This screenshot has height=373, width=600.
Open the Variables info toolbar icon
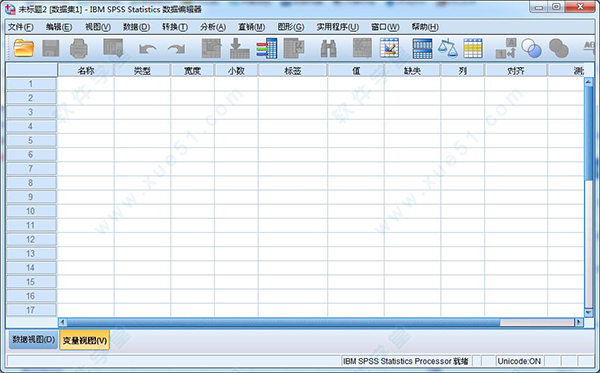[267, 48]
